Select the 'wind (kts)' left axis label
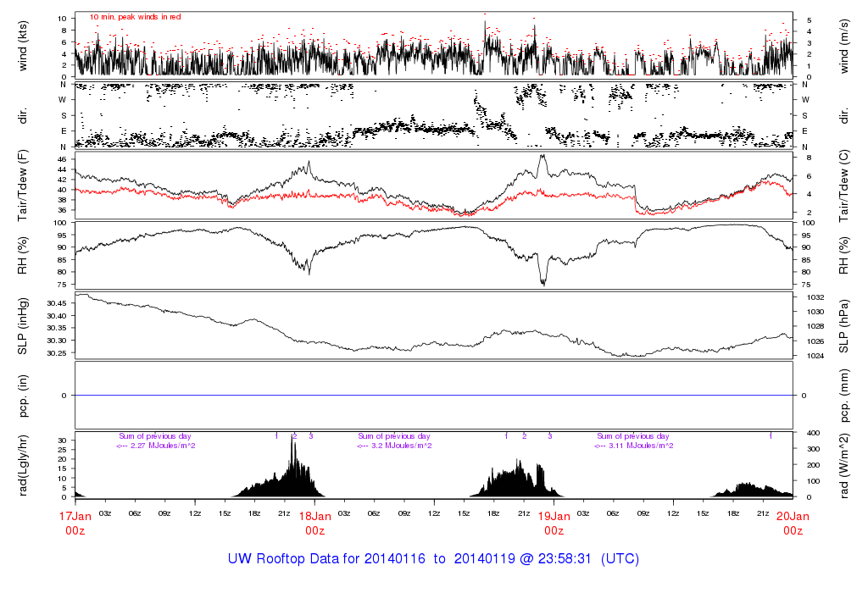The width and height of the screenshot is (868, 593). coord(24,44)
